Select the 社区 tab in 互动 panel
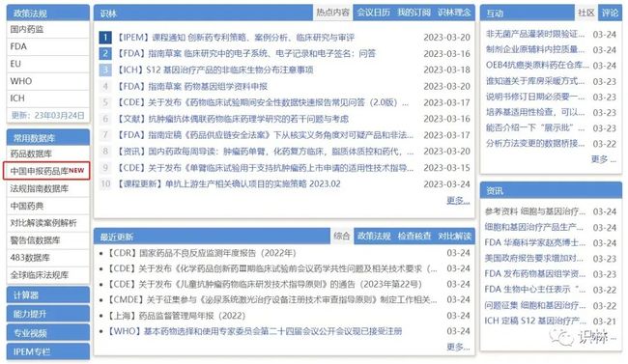This screenshot has height=364, width=628. click(585, 13)
